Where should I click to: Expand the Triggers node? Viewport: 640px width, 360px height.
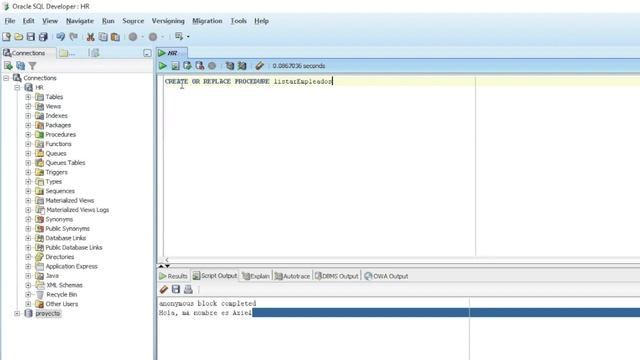click(28, 172)
